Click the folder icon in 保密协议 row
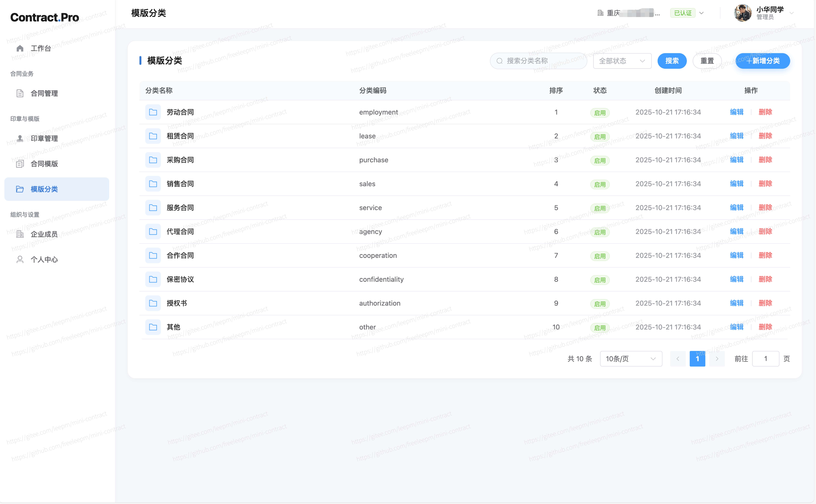 153,279
